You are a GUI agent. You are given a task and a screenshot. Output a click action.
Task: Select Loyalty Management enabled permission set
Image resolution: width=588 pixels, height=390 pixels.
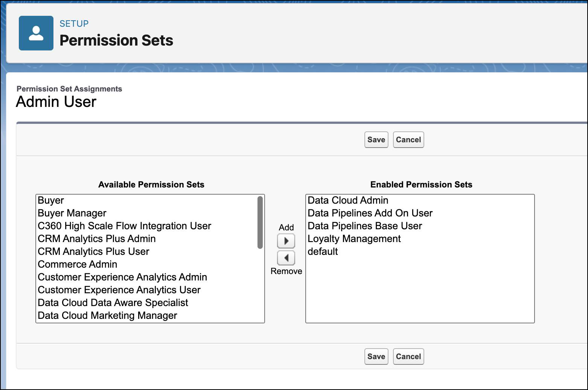pos(420,239)
